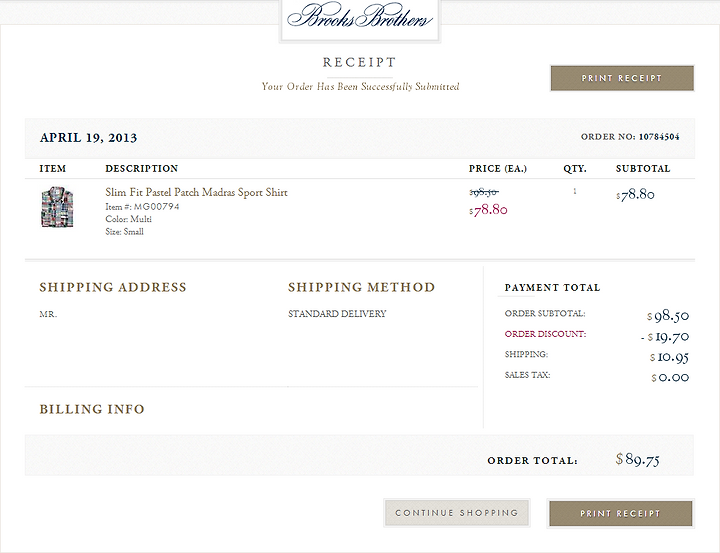Click the Order Subtotal label
This screenshot has height=553, width=720.
point(545,313)
